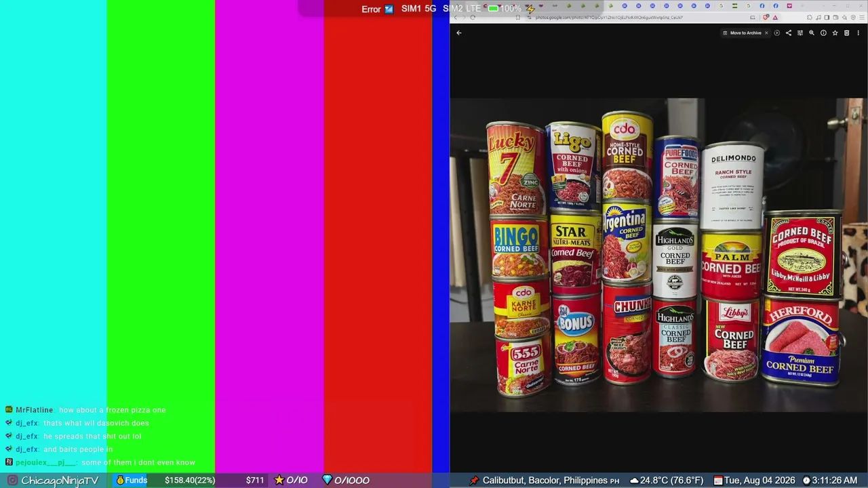Click "some of them i dont even know" message
Screen dimensions: 868x488
tap(138, 462)
